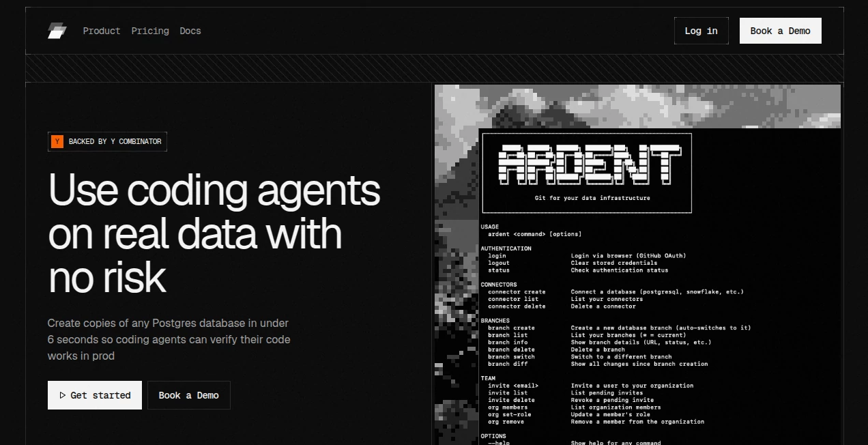Click "Clear stored credentials" description
Image resolution: width=868 pixels, height=445 pixels.
click(614, 263)
